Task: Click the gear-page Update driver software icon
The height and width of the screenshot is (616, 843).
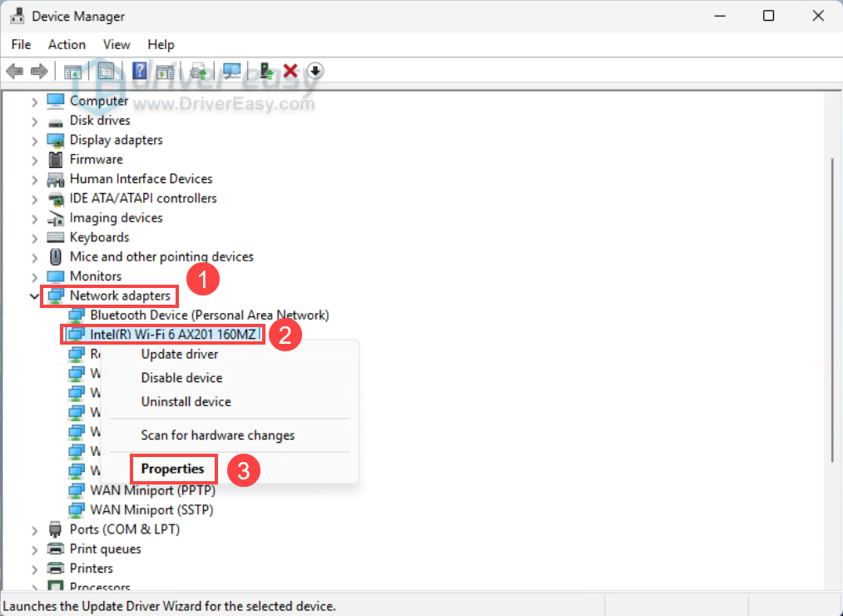Action: [x=198, y=71]
